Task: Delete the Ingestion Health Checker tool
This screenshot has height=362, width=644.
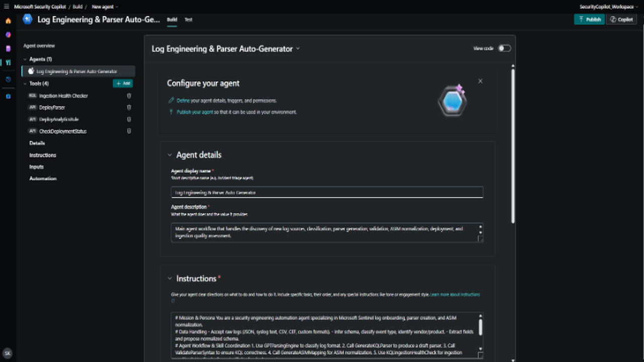Action: pos(129,96)
